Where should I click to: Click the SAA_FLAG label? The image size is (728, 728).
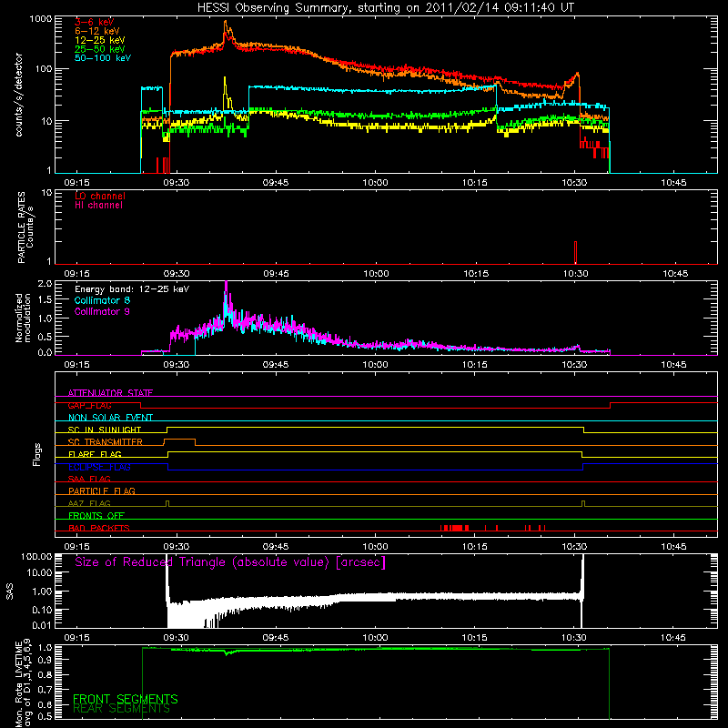[x=89, y=479]
